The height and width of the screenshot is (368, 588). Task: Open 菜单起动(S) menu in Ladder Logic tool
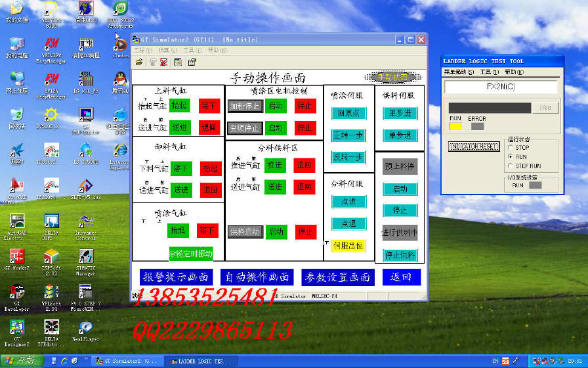click(x=459, y=72)
